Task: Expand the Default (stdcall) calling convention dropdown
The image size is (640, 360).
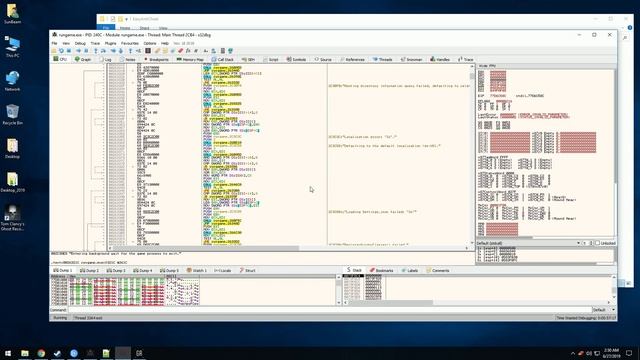Action: [529, 243]
